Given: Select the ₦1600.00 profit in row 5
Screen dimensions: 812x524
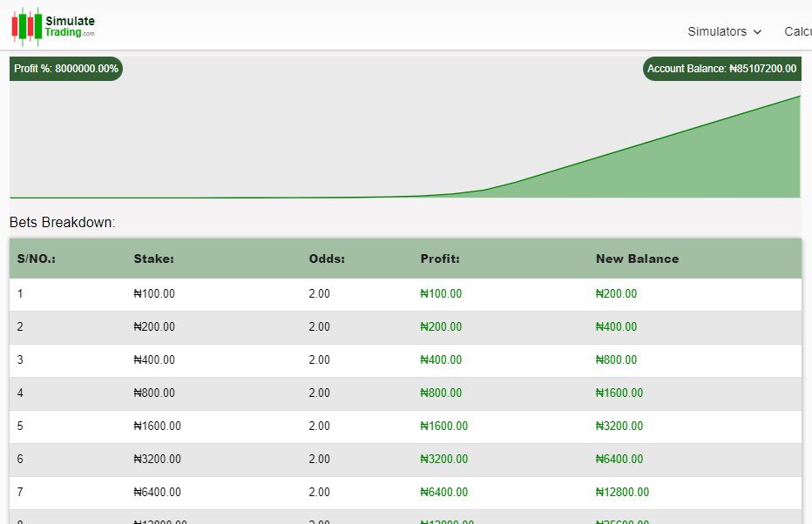Looking at the screenshot, I should (x=443, y=427).
